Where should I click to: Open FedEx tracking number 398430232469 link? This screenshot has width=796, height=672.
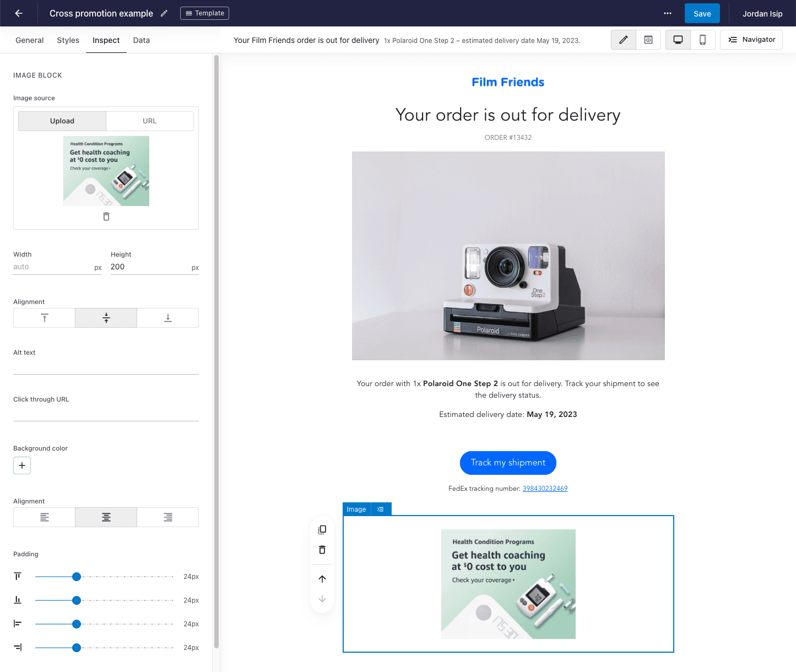point(545,489)
